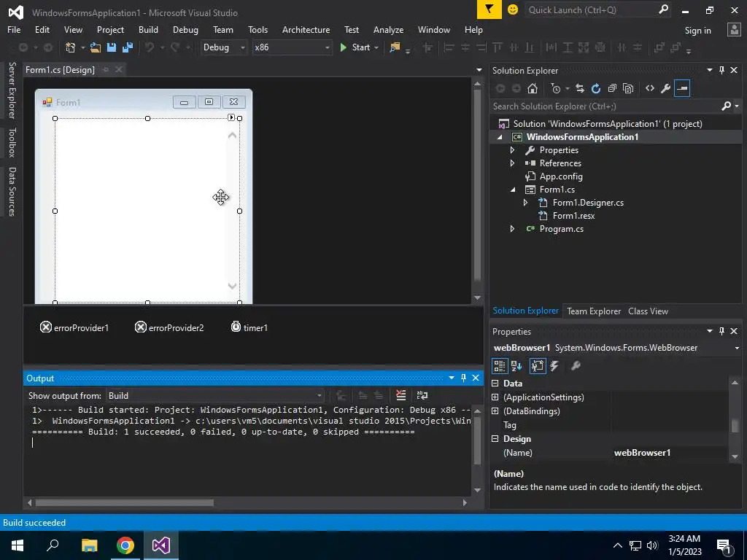Click the New Project toolbar icon
Viewport: 747px width, 560px height.
[71, 47]
